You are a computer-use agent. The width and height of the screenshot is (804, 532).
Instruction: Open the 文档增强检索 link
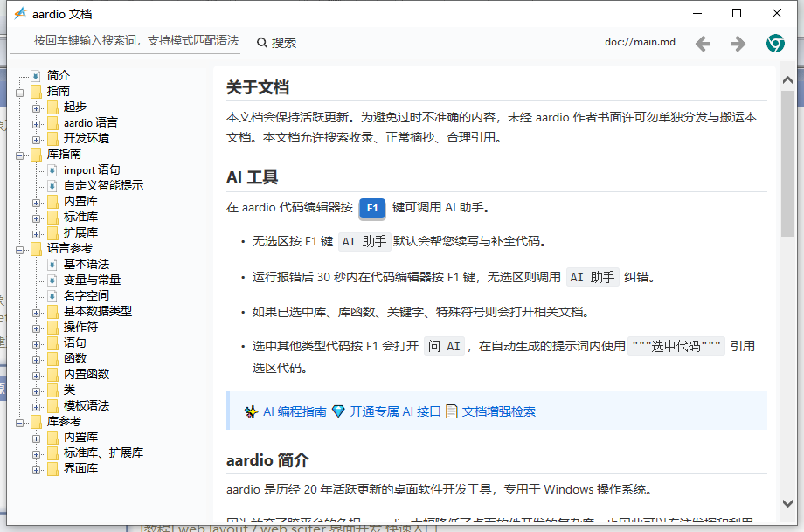tap(498, 411)
